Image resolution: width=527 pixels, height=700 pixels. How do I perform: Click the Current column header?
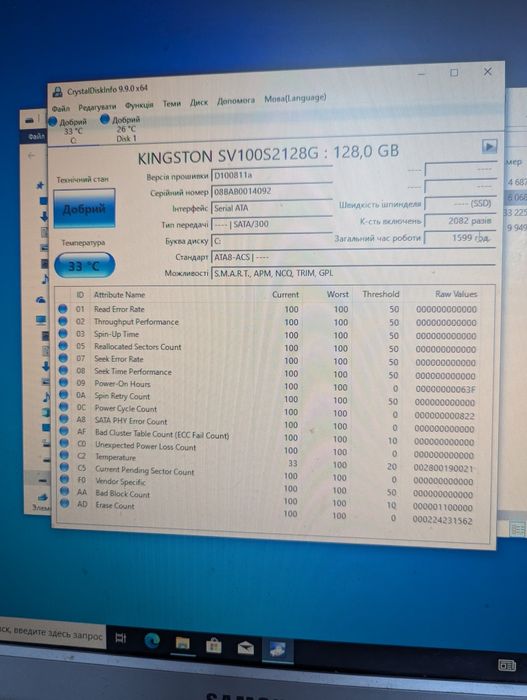[285, 295]
